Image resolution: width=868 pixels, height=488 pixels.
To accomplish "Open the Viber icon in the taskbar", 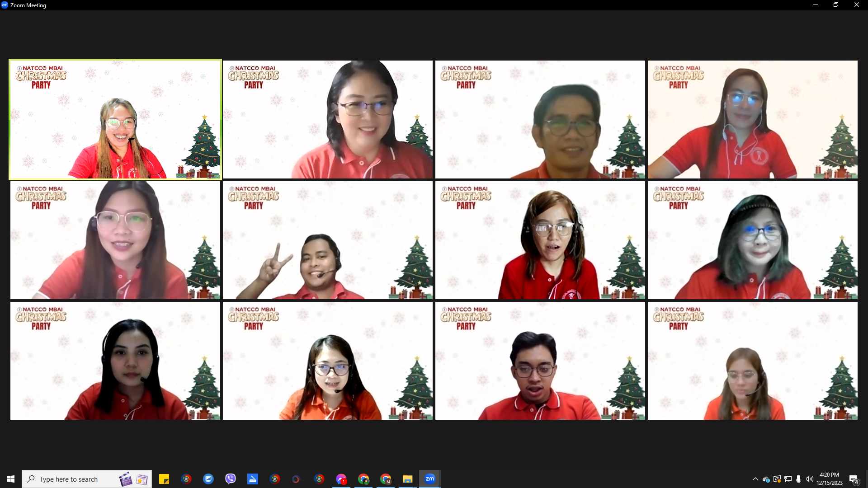I will (231, 479).
